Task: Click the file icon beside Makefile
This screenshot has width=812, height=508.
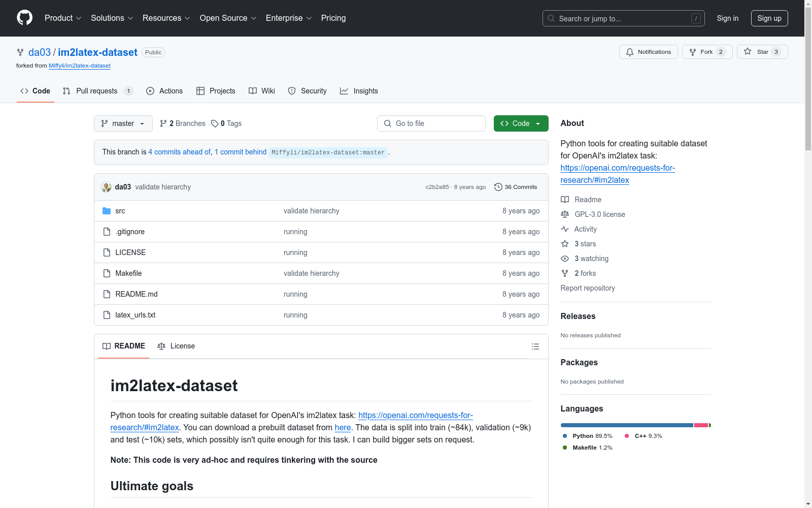Action: click(107, 273)
